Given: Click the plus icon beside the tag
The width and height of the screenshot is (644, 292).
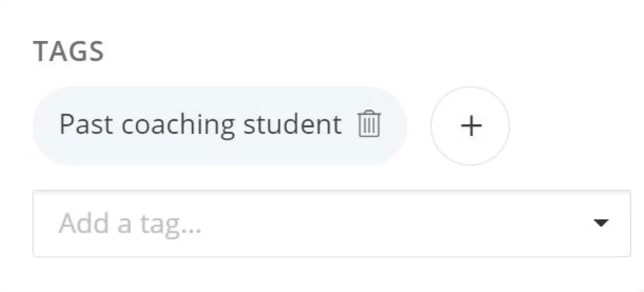Looking at the screenshot, I should (470, 126).
